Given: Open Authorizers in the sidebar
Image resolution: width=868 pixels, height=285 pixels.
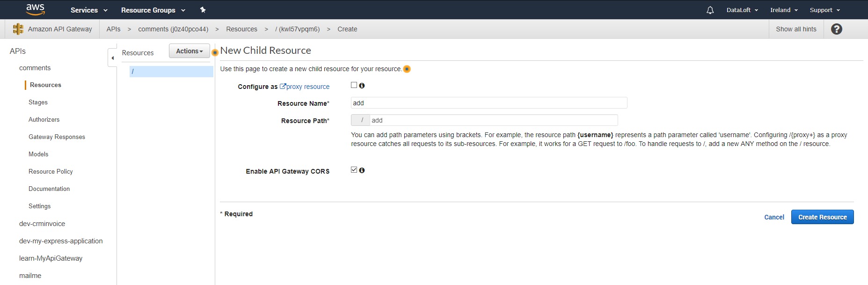Looking at the screenshot, I should pyautogui.click(x=44, y=120).
